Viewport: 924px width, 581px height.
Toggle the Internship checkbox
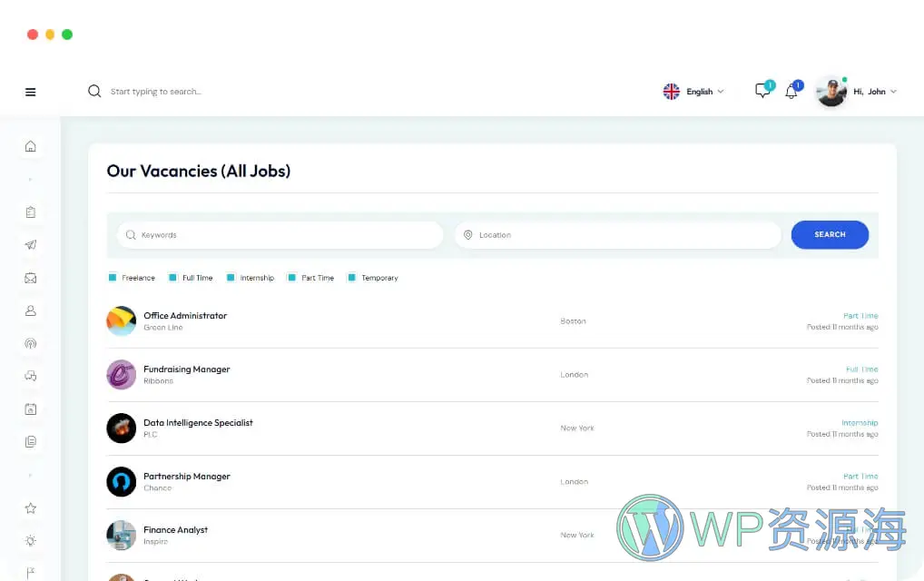point(231,278)
